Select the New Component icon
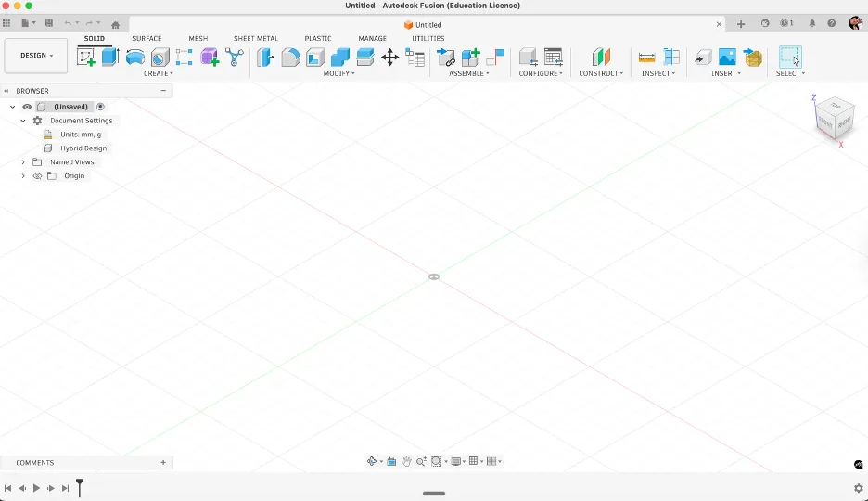 (x=470, y=57)
